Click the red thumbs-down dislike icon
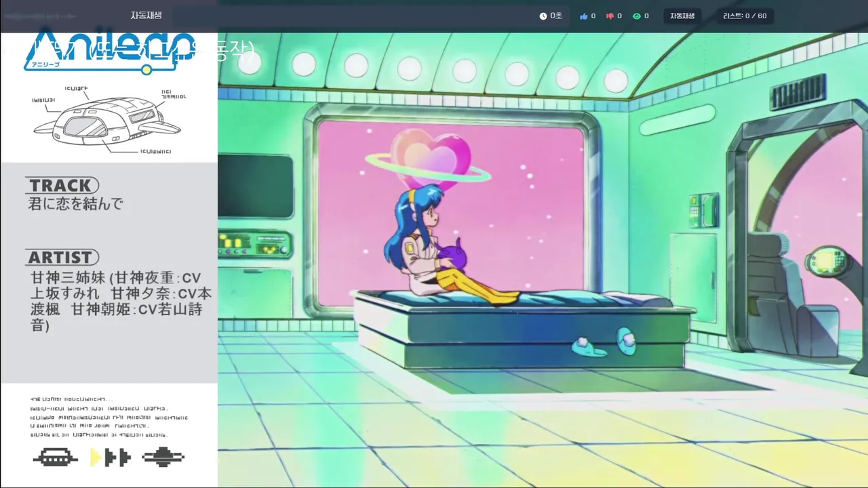The width and height of the screenshot is (868, 488). [610, 16]
